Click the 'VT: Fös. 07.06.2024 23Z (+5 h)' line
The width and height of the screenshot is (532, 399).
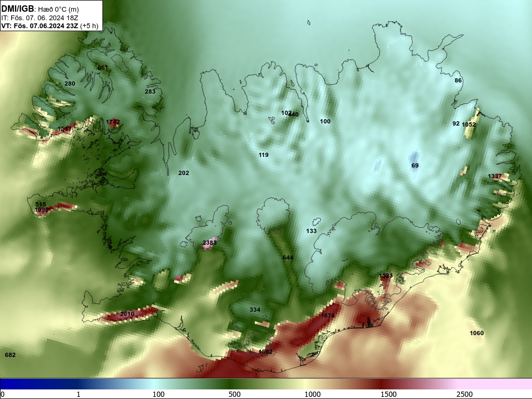click(49, 26)
